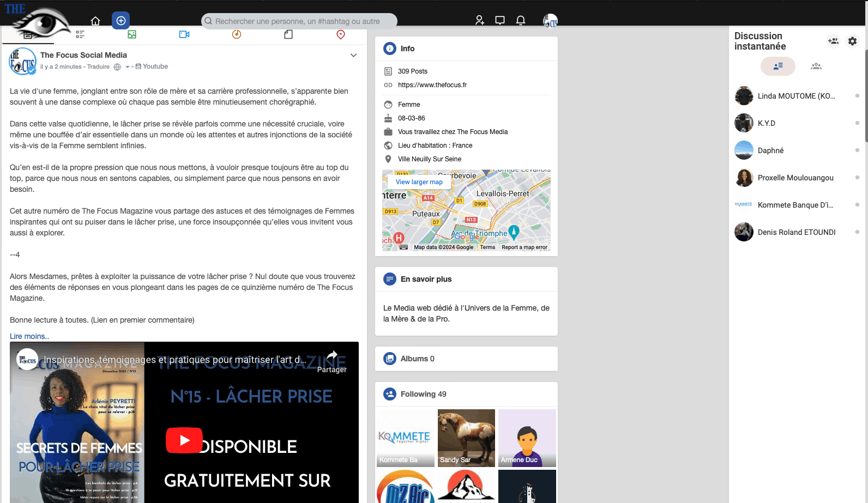Click The Focus Social Media post avatar
868x503 pixels.
22,61
